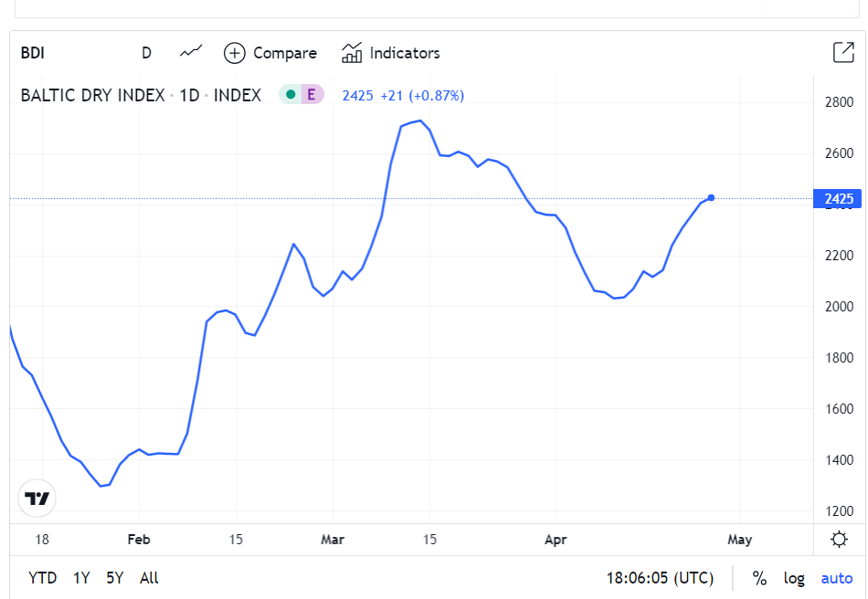
Task: Click the May date axis label
Action: pos(739,540)
